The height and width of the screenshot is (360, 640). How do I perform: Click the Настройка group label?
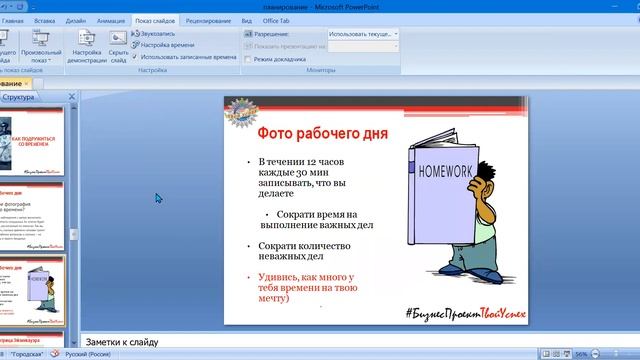tap(152, 70)
